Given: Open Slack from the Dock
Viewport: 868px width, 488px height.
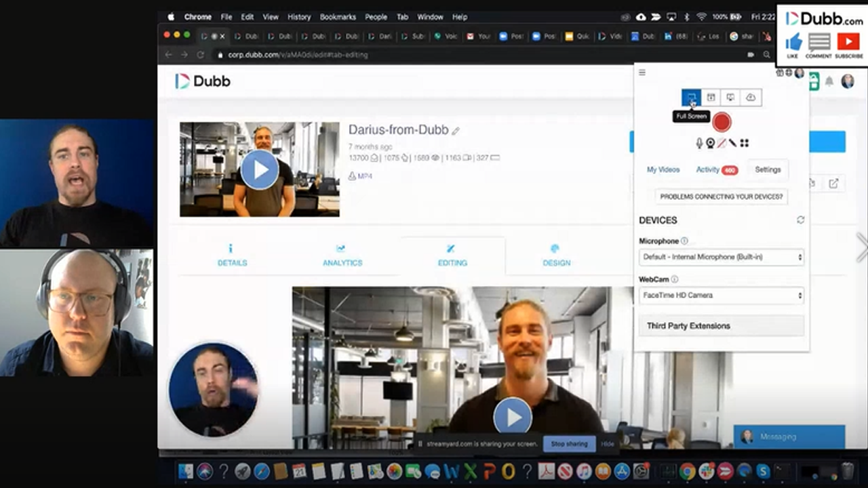Looking at the screenshot, I should point(706,471).
